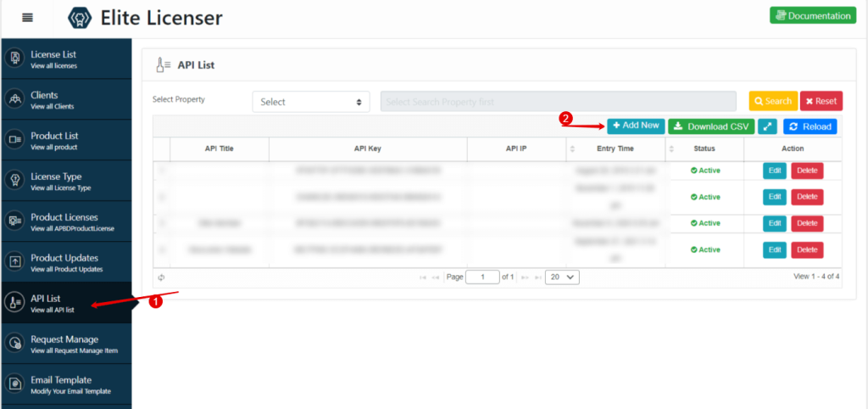This screenshot has height=409, width=868.
Task: Click the page number input field
Action: 482,277
